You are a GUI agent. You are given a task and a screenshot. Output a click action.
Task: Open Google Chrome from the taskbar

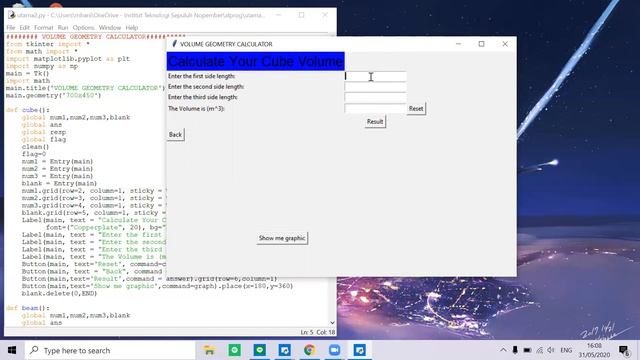click(309, 350)
